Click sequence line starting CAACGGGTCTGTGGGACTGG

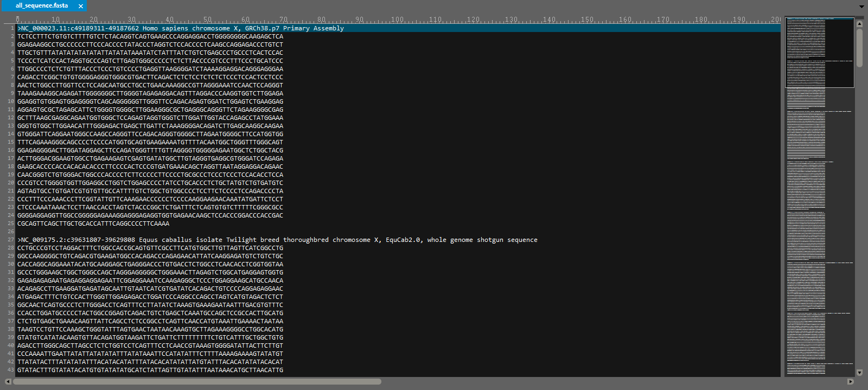click(150, 175)
